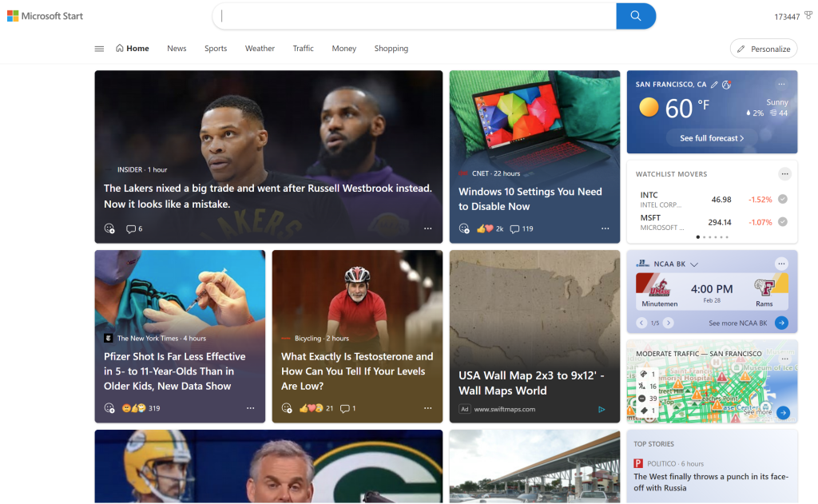Open more options on Pfizer Shot card
This screenshot has width=818, height=504.
[x=250, y=408]
